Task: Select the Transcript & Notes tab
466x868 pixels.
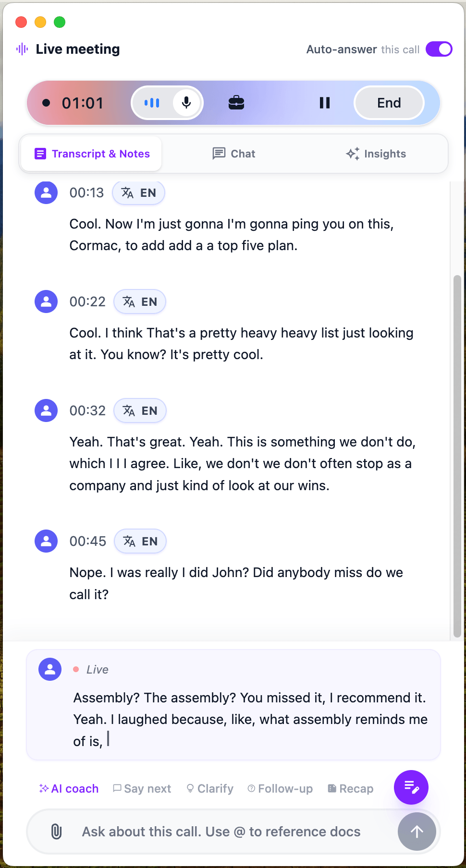Action: pyautogui.click(x=92, y=154)
